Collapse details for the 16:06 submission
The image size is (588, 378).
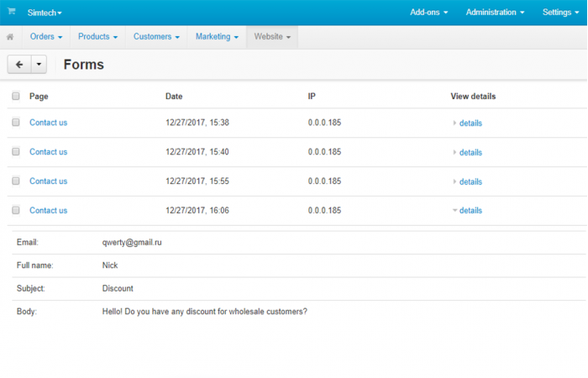click(468, 210)
